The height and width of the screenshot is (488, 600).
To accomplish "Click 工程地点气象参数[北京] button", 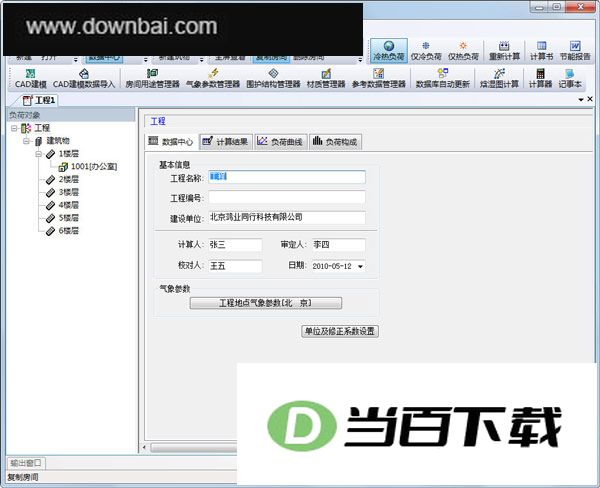I will (266, 303).
